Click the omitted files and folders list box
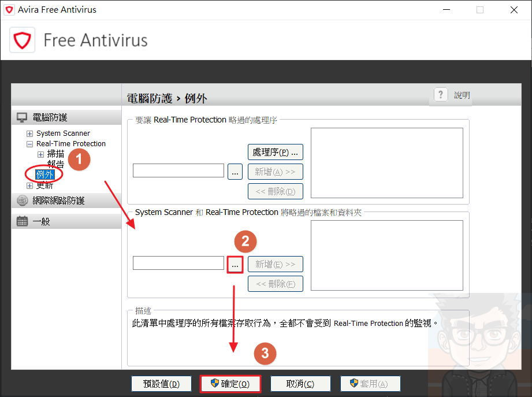The height and width of the screenshot is (397, 532). [x=387, y=255]
